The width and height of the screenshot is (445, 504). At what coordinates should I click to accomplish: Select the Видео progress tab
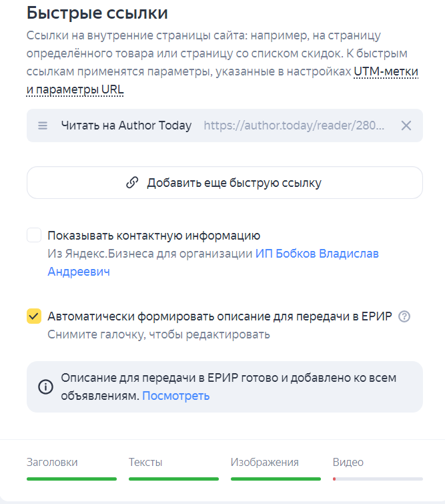[x=348, y=462]
